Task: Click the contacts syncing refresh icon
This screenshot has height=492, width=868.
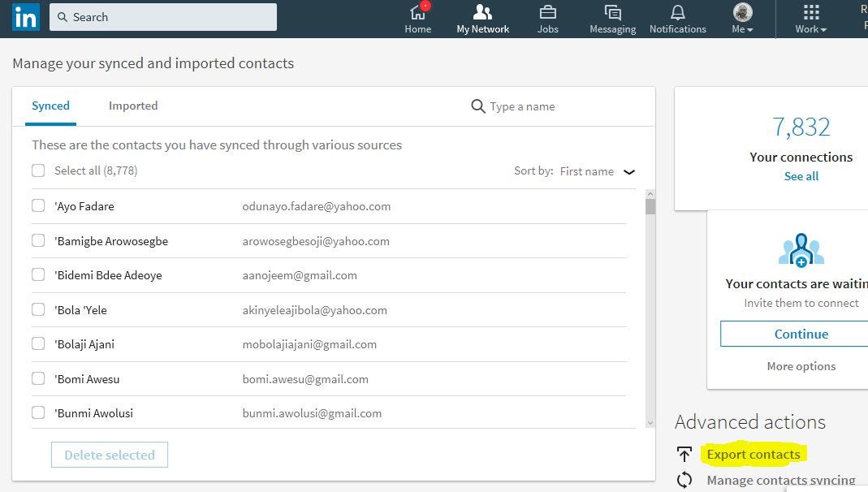Action: click(x=684, y=479)
